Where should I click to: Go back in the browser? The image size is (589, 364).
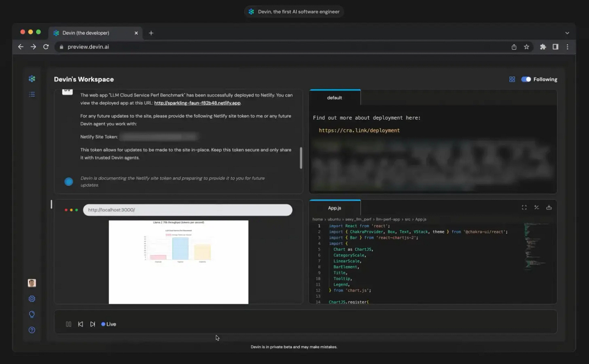21,47
